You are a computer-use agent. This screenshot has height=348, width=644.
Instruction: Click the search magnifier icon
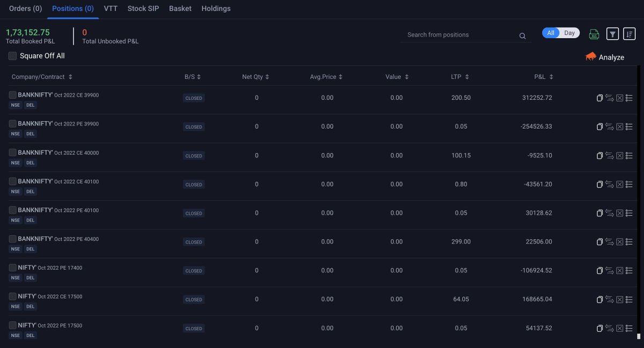click(522, 36)
